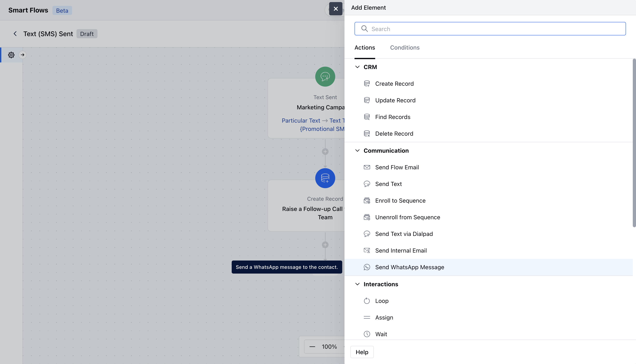
Task: Click the zoom out minus control
Action: tap(312, 347)
